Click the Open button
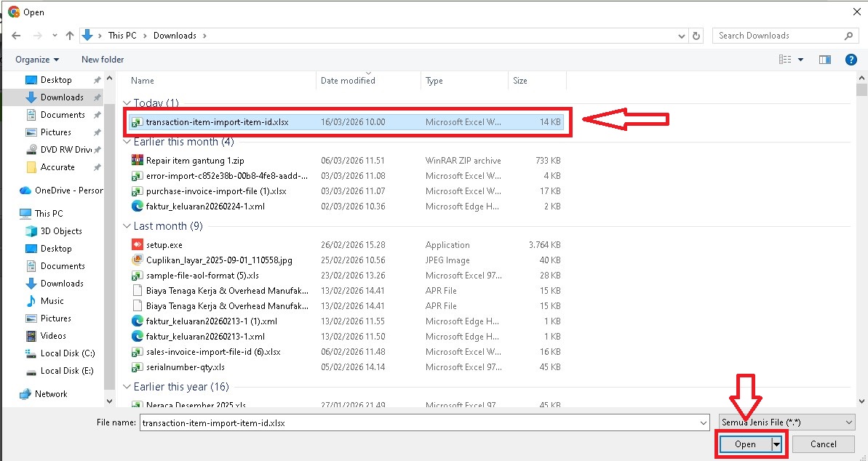The image size is (868, 461). coord(745,444)
